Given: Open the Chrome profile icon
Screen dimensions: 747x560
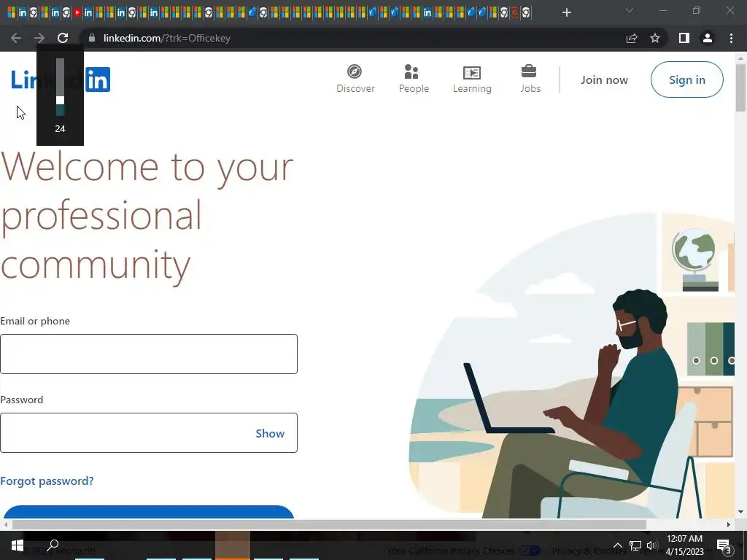Looking at the screenshot, I should click(708, 38).
